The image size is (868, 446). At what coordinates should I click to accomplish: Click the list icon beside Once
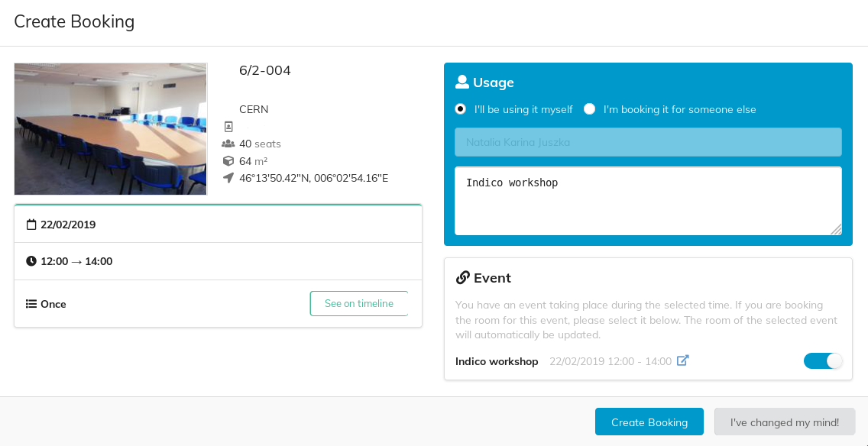31,304
